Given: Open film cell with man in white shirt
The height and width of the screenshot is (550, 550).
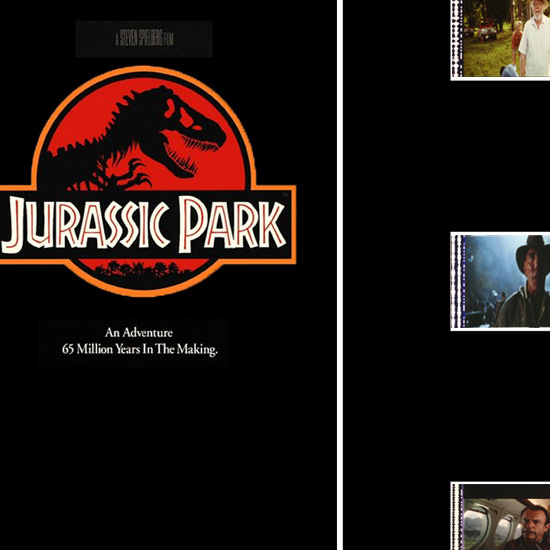Looking at the screenshot, I should pyautogui.click(x=500, y=39).
